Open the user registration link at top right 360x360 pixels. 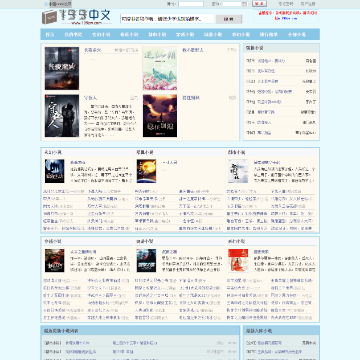pyautogui.click(x=308, y=4)
